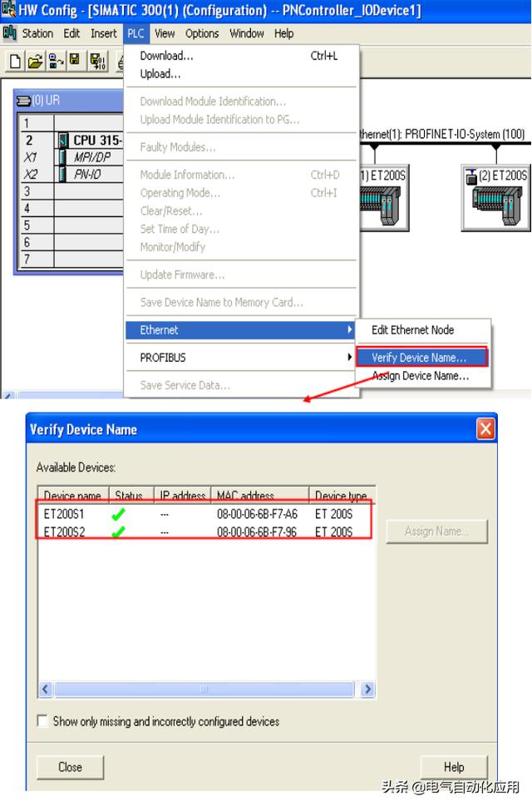Click the Ethernet entry in the PLC menu
The height and width of the screenshot is (806, 532).
(240, 330)
